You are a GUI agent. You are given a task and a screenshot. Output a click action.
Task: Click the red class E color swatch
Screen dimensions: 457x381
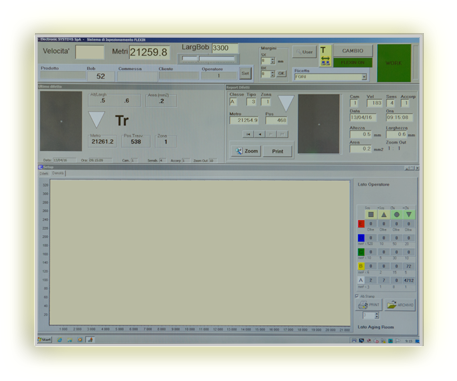pyautogui.click(x=361, y=224)
